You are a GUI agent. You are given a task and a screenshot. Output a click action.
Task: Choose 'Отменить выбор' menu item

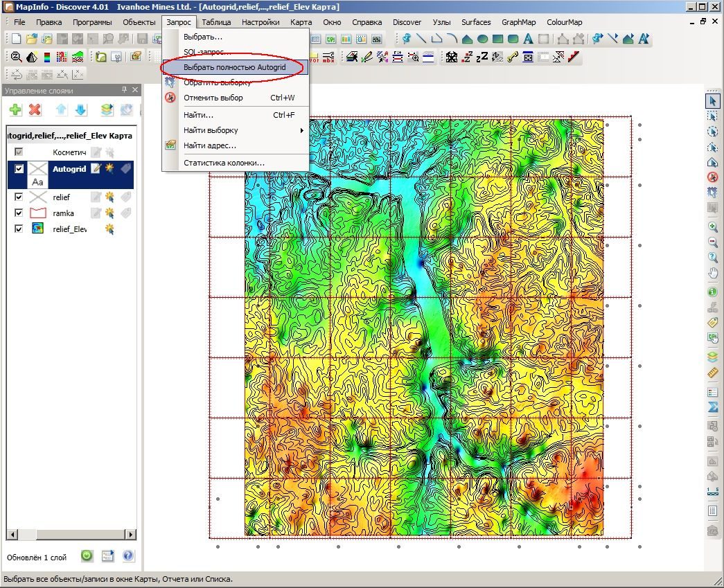(x=235, y=98)
